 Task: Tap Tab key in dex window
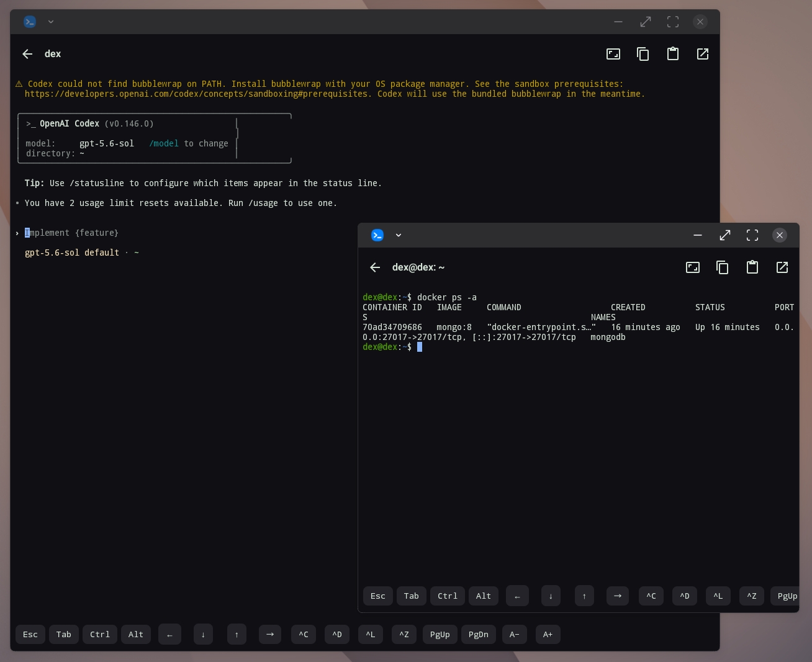point(64,635)
